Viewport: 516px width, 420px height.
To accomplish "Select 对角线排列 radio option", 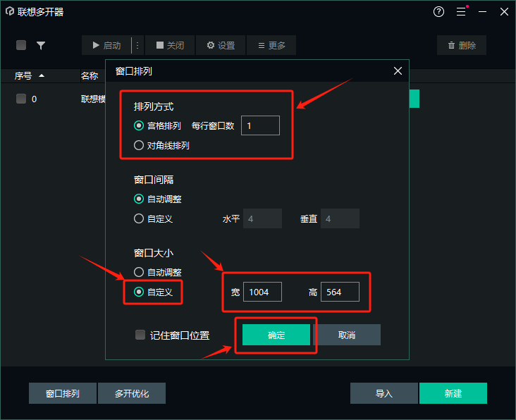I will [139, 145].
